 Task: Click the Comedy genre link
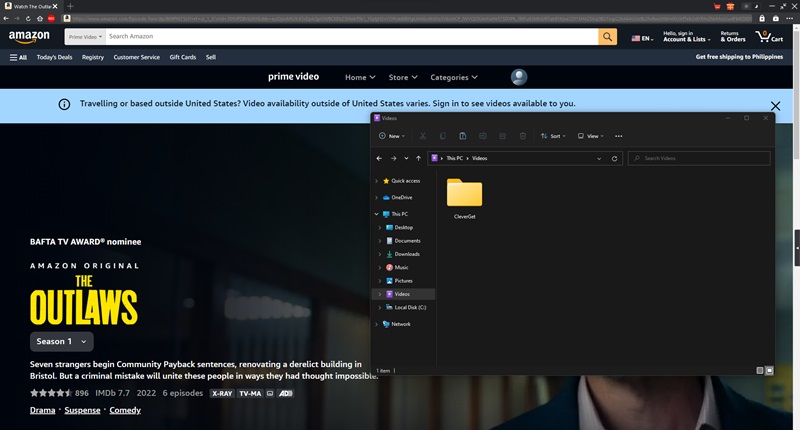pos(125,410)
